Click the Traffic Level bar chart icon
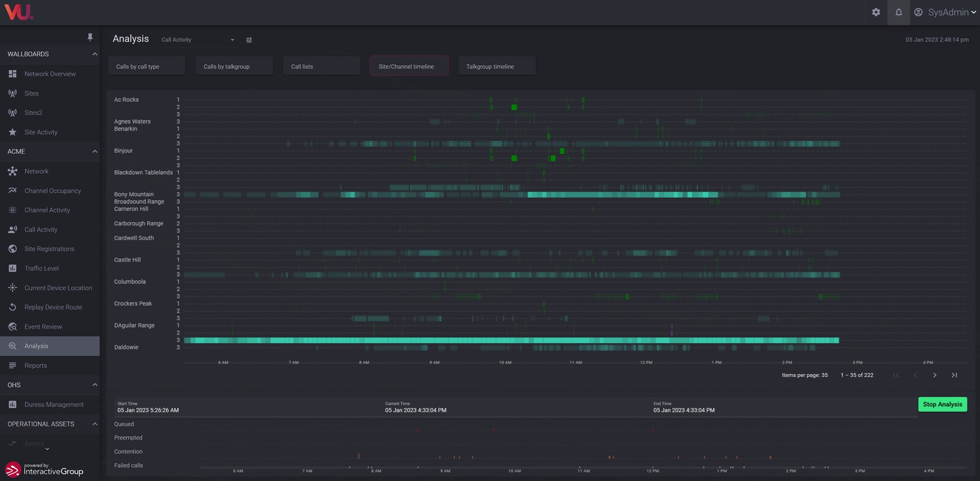The image size is (980, 481). [13, 268]
